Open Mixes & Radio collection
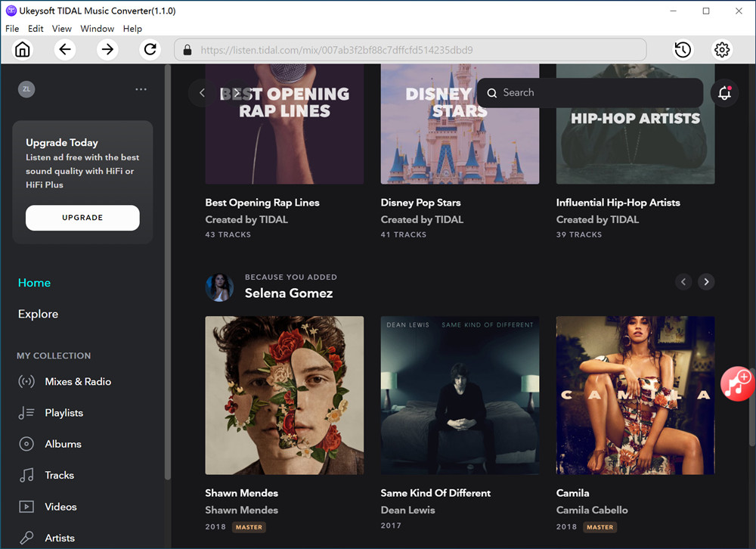 (78, 382)
